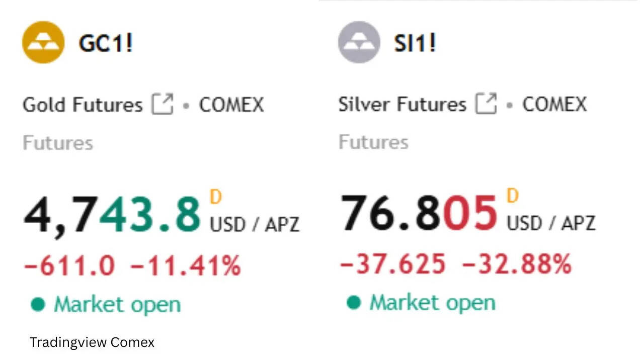This screenshot has height=362, width=644.
Task: Click the green Market open dot for silver
Action: click(x=354, y=302)
